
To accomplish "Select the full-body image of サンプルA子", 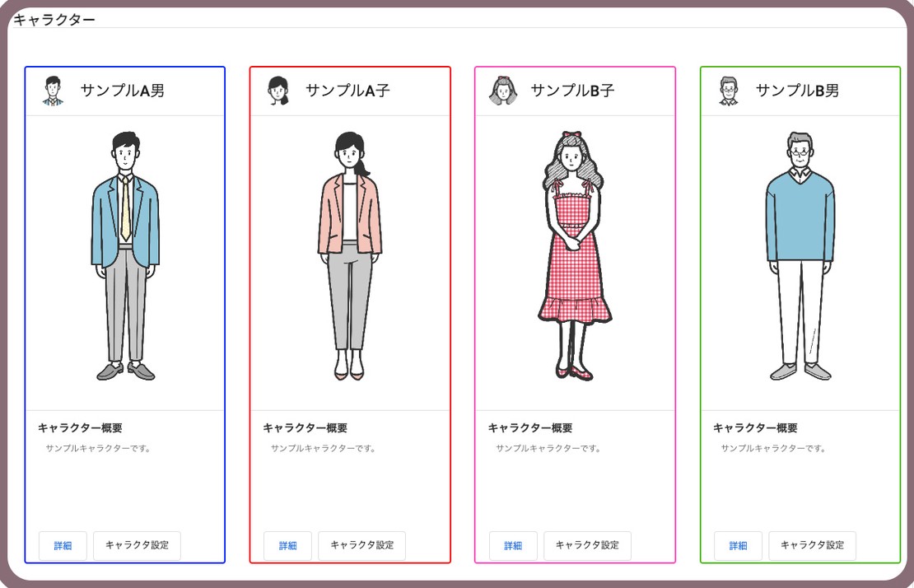I will [350, 256].
